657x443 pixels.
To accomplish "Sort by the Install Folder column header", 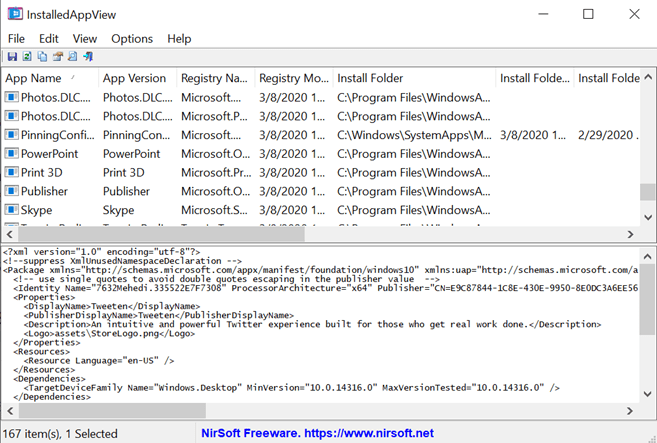I will tap(414, 78).
